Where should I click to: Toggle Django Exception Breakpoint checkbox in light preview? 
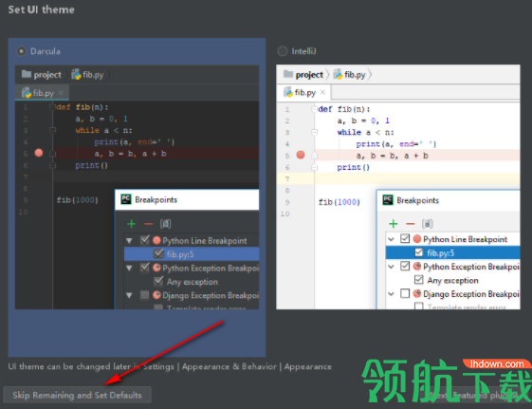coord(405,293)
